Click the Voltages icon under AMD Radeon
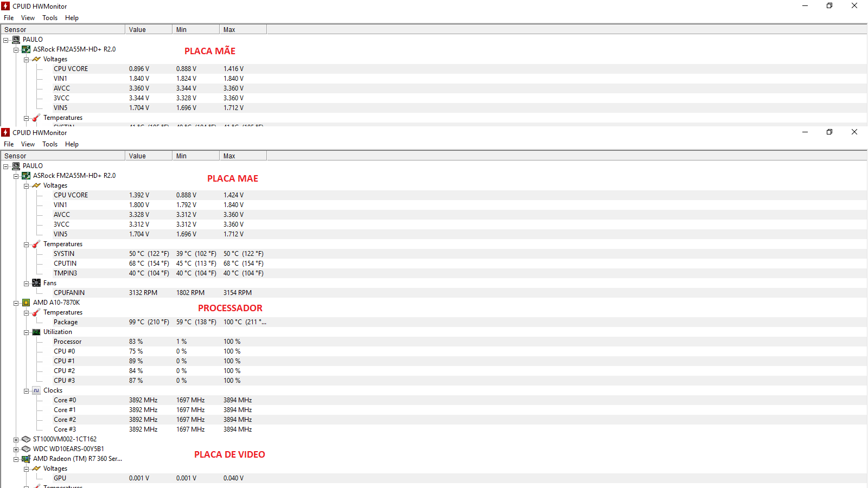Image resolution: width=868 pixels, height=488 pixels. [x=36, y=468]
